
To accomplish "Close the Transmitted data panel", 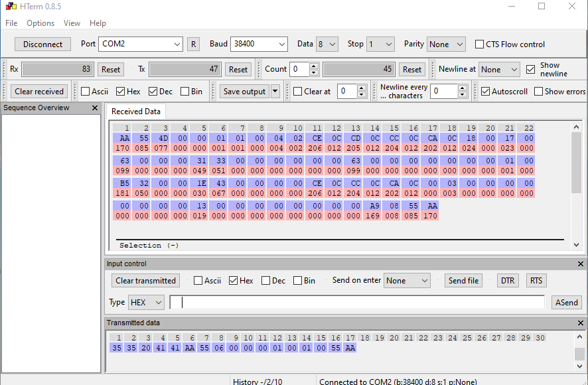I will click(581, 323).
